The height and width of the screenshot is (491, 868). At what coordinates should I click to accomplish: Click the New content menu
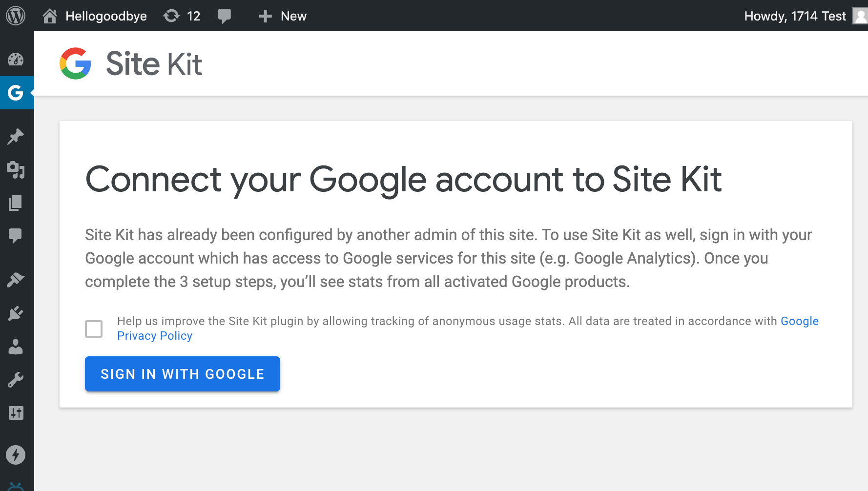[x=282, y=16]
